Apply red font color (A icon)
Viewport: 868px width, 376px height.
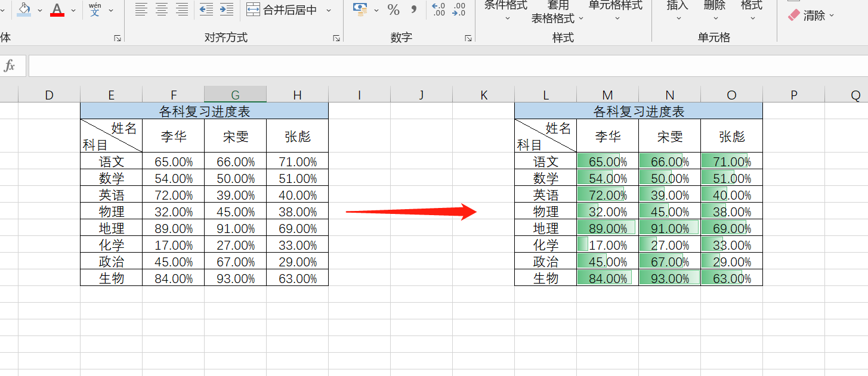pyautogui.click(x=57, y=9)
